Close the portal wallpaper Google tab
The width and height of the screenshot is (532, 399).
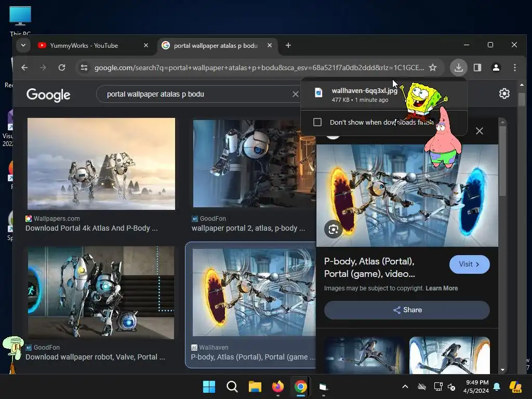tap(270, 46)
